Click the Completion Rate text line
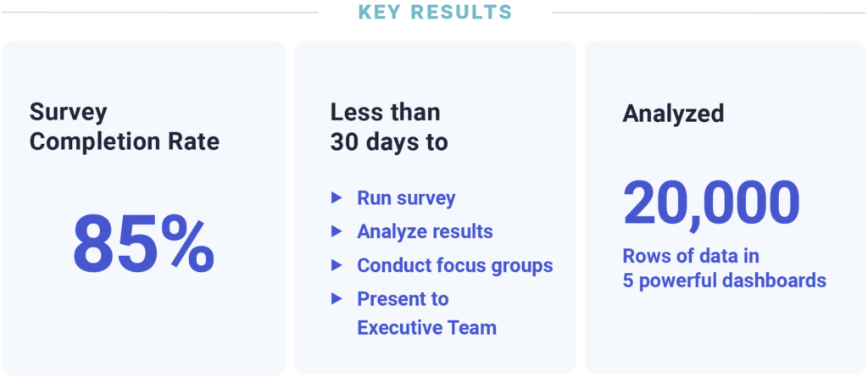Viewport: 868px width, 383px height. 125,142
